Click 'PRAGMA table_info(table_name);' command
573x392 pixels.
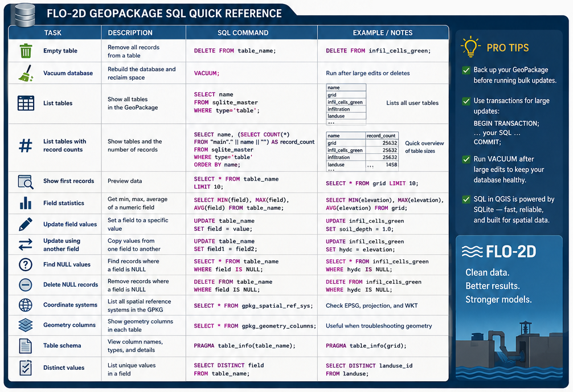click(244, 345)
